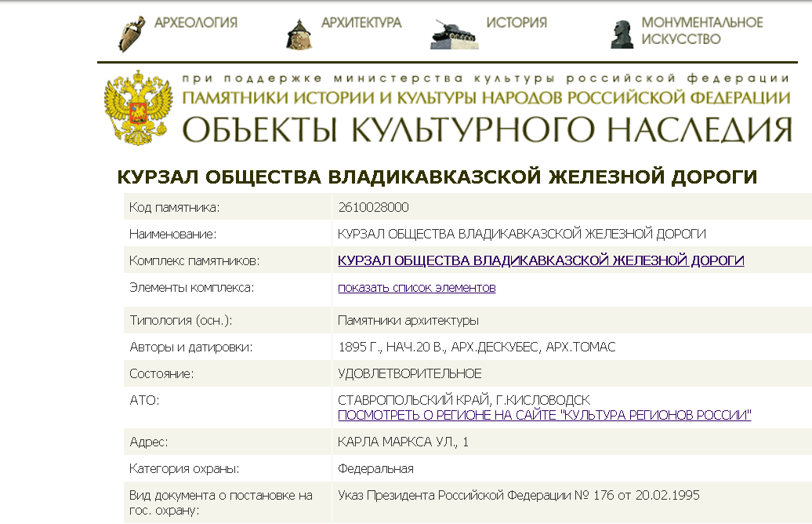Click the tower icon for Архитектура

[299, 35]
